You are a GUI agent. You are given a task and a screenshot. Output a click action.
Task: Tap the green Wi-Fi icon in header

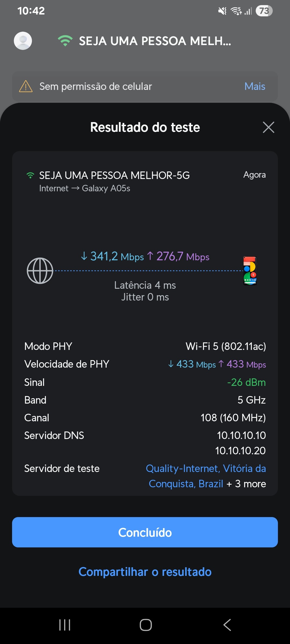(x=65, y=41)
